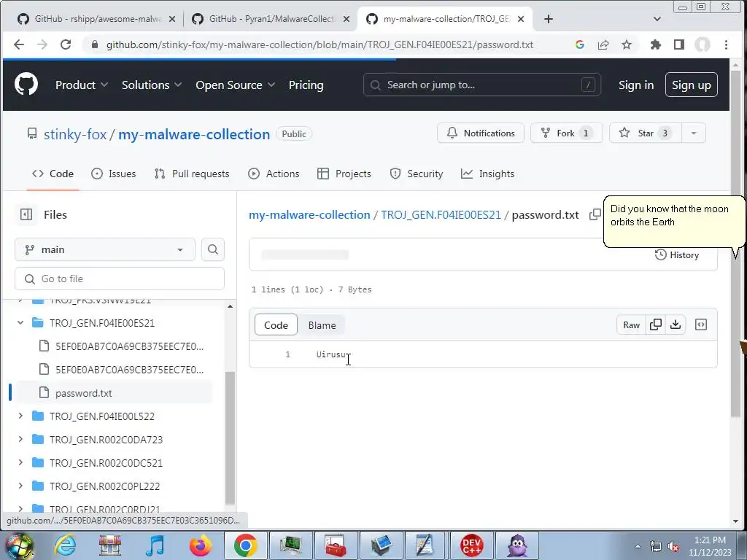Click TROJ_GEN.F04IE00ES21 breadcrumb link
Screen dimensions: 747x560
pyautogui.click(x=441, y=215)
